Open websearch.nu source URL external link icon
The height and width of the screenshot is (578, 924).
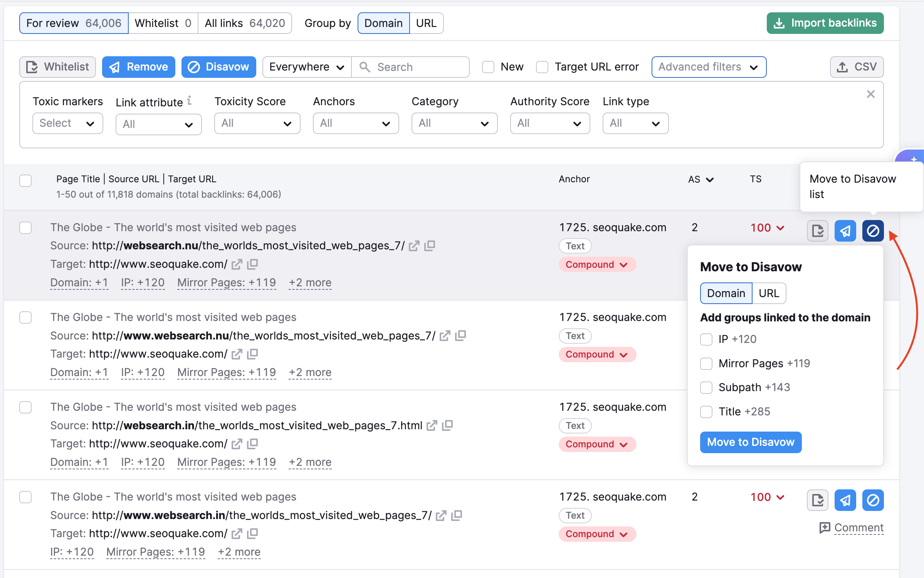click(x=414, y=246)
